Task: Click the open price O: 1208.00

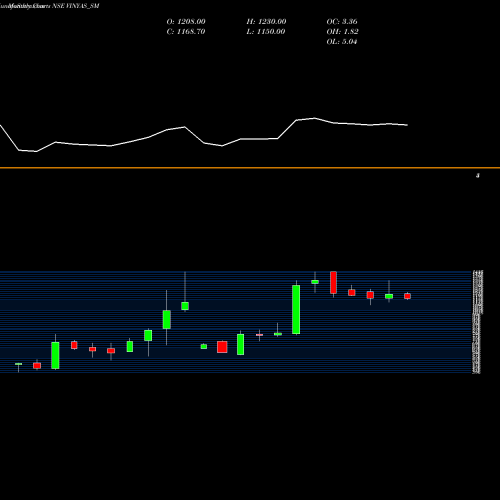Action: coord(186,22)
